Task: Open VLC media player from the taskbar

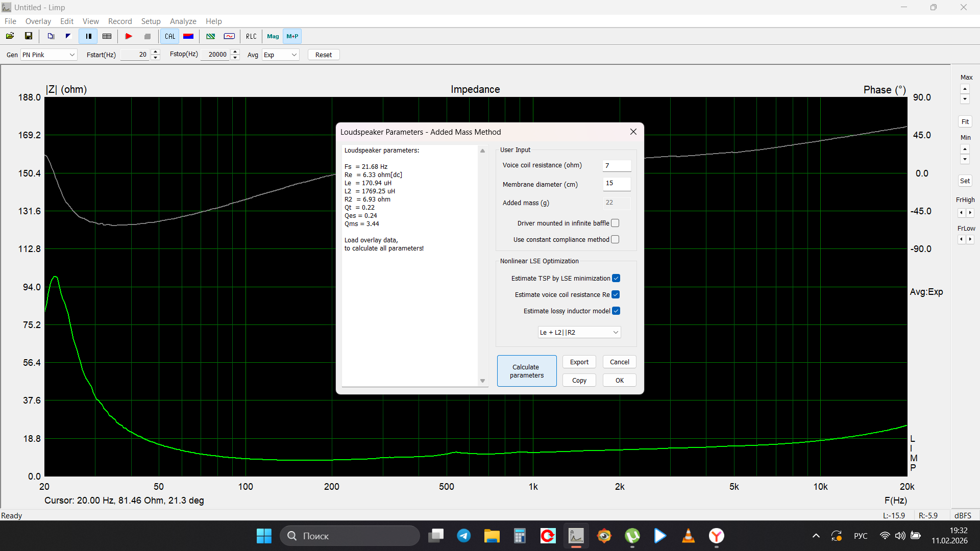Action: click(x=688, y=536)
